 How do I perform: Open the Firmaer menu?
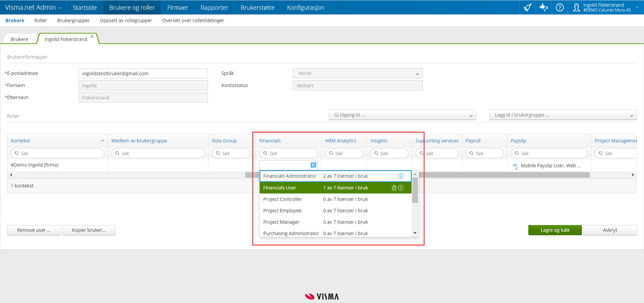[x=177, y=7]
